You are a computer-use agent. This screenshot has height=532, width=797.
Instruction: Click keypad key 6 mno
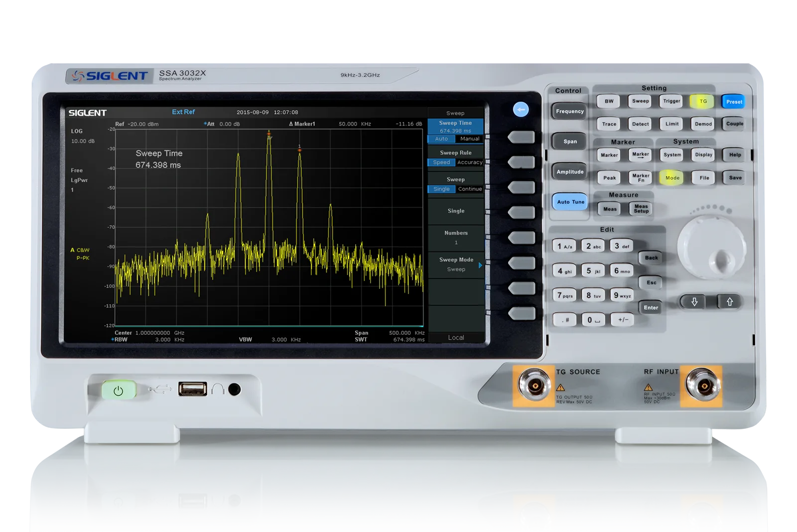point(622,271)
